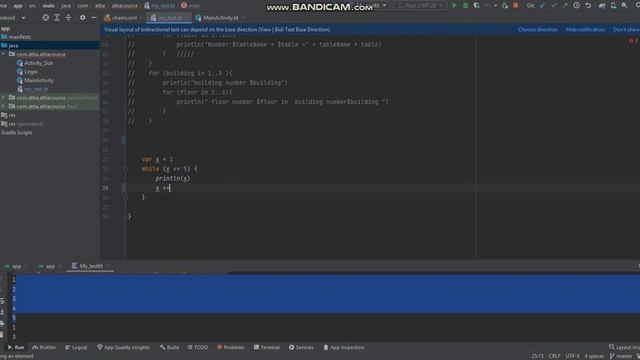Start debugging with the green bug icon
640x360 pixels.
pos(465,6)
